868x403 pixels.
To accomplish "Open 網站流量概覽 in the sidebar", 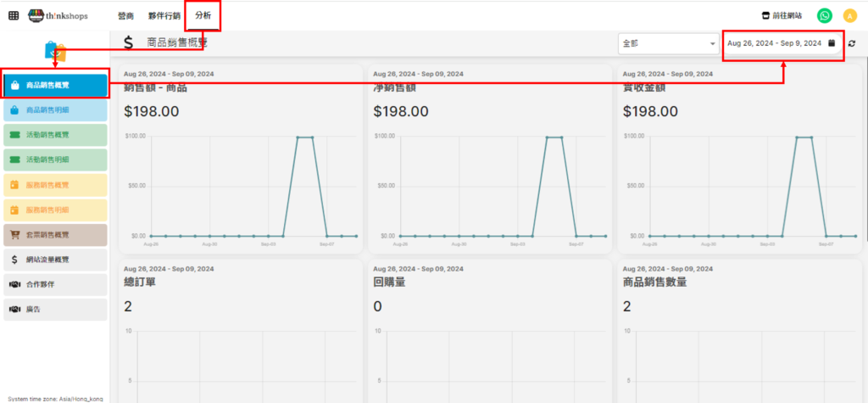I will pyautogui.click(x=54, y=260).
